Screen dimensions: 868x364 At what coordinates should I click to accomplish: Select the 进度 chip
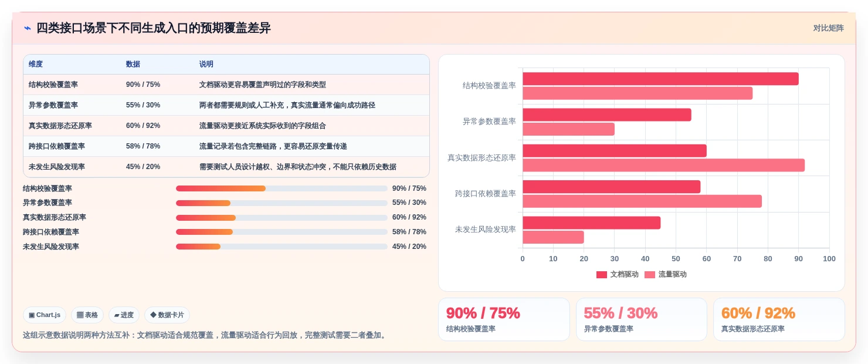[x=124, y=315]
